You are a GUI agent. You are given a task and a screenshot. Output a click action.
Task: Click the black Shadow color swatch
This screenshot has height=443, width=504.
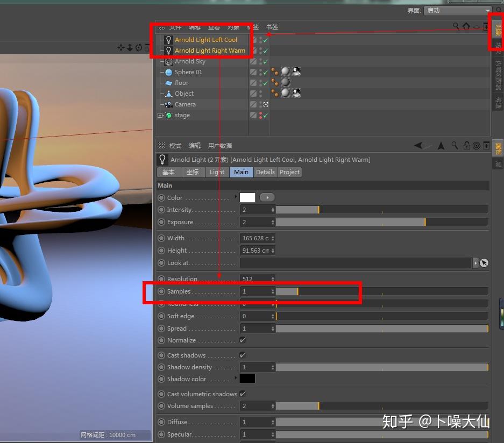click(247, 378)
